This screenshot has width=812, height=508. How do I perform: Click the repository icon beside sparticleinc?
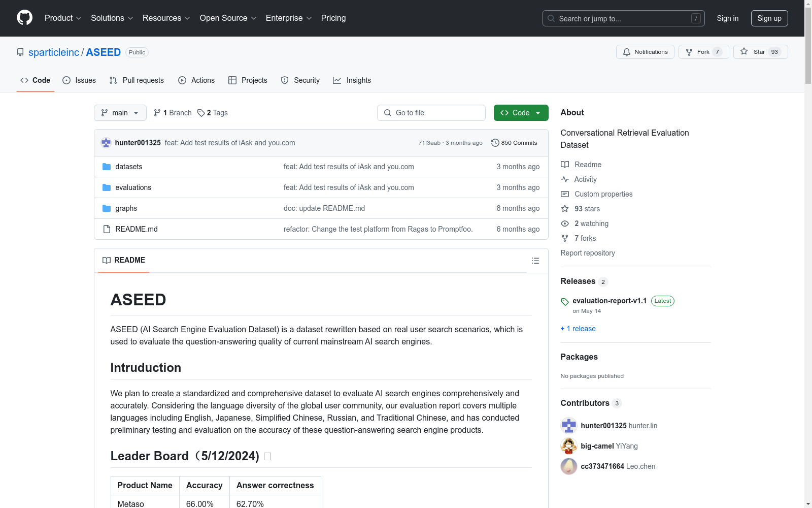[x=20, y=52]
